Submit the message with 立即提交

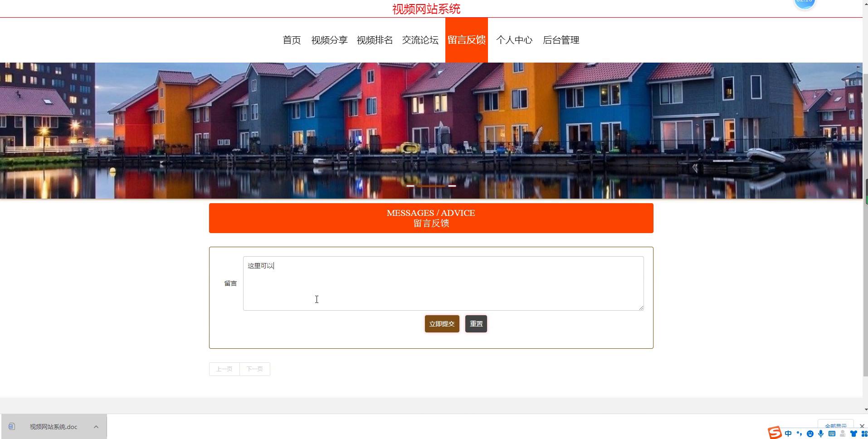tap(442, 324)
